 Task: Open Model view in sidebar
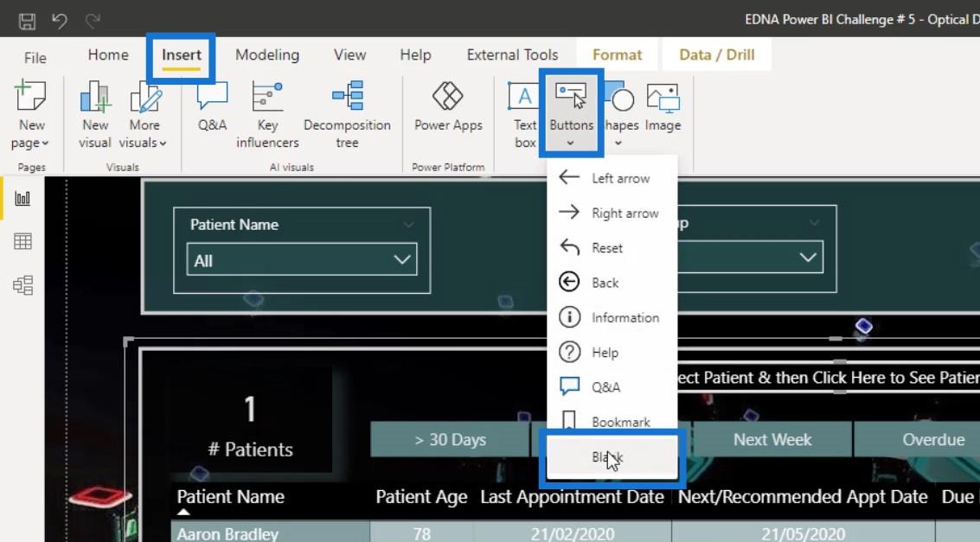pos(22,285)
